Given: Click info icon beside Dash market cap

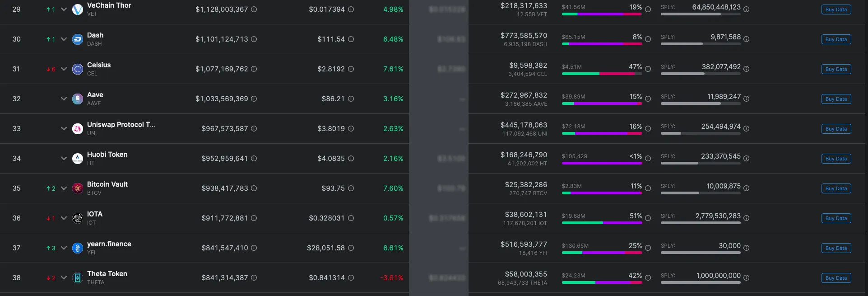Looking at the screenshot, I should [x=254, y=39].
